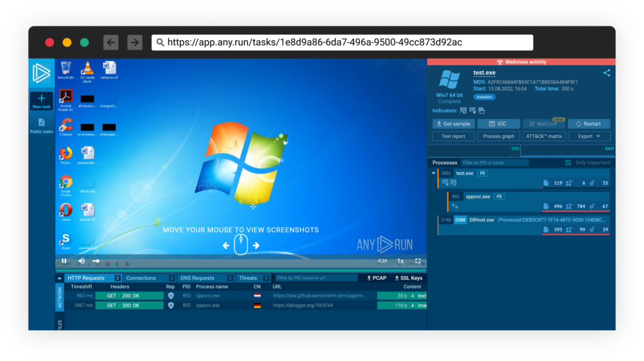Toggle fullscreen for the recording player

(418, 261)
